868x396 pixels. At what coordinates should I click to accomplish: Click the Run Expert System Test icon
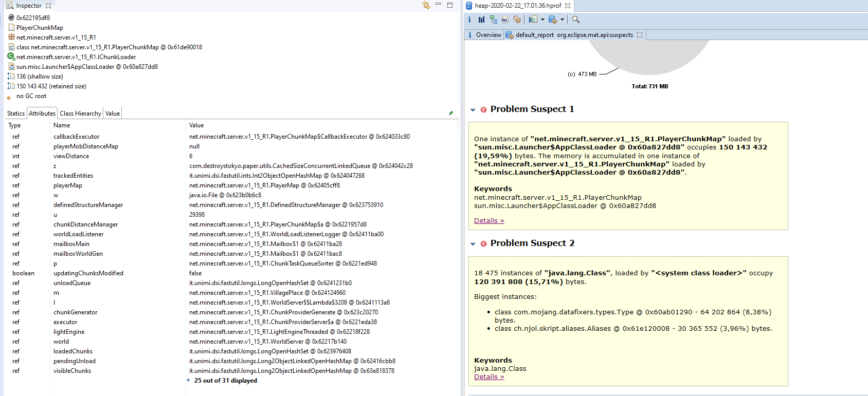click(x=533, y=20)
